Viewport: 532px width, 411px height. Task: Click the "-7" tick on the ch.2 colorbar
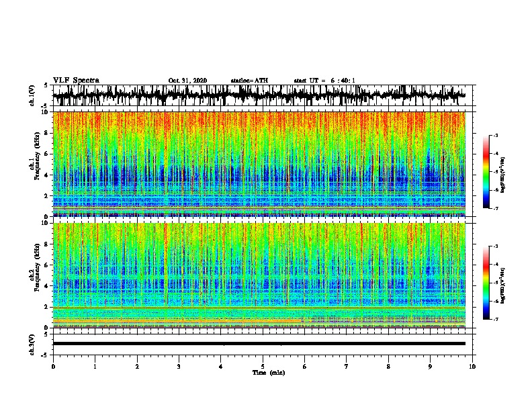click(495, 320)
